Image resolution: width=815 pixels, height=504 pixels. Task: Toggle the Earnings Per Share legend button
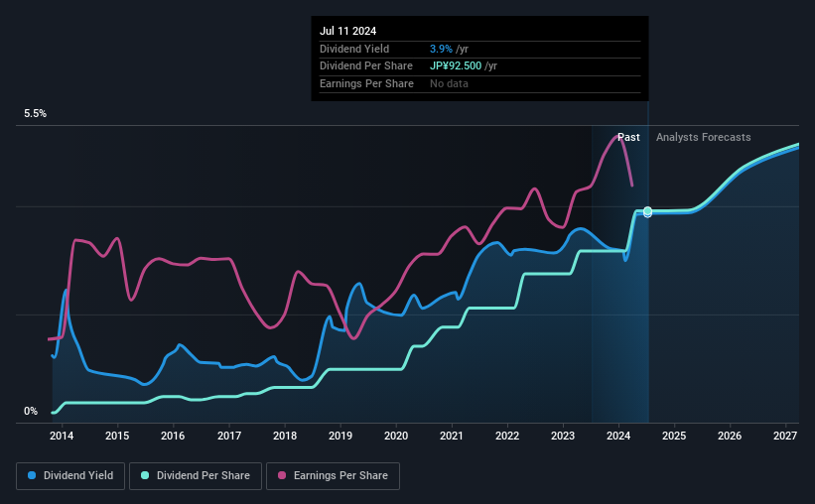333,476
